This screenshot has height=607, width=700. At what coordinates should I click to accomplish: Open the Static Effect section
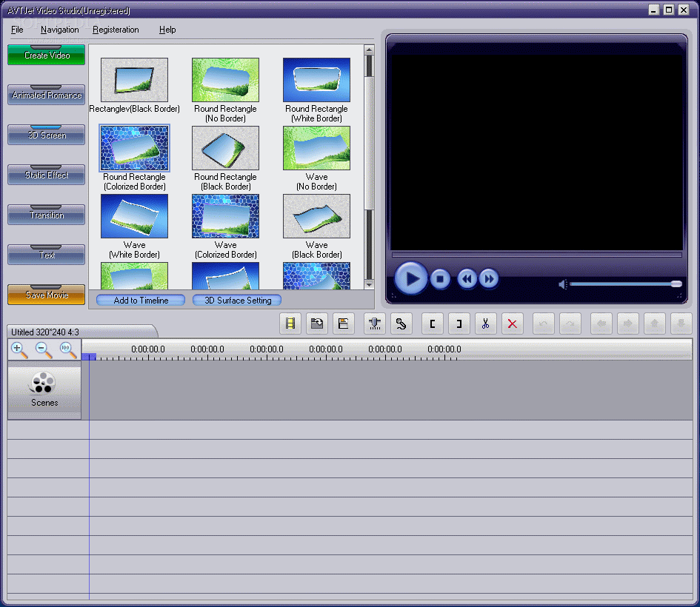click(x=47, y=175)
